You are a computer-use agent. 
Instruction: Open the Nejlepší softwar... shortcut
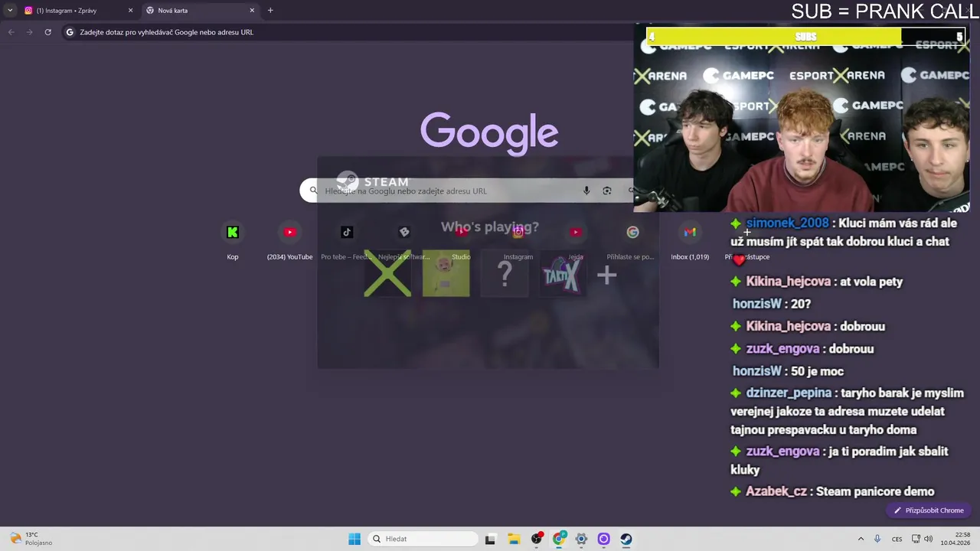tap(404, 241)
